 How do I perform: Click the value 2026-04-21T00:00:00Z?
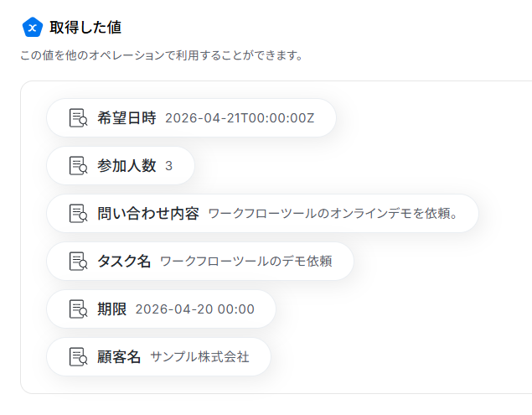coord(240,118)
